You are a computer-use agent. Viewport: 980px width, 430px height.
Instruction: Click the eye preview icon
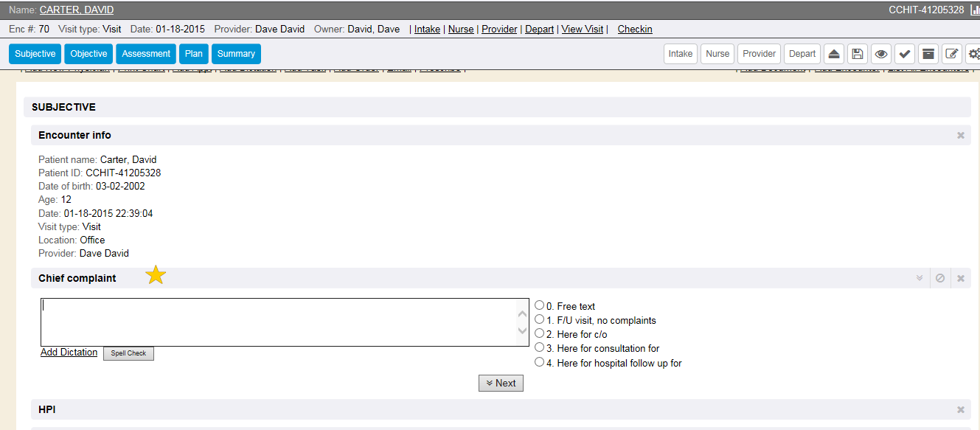tap(880, 54)
